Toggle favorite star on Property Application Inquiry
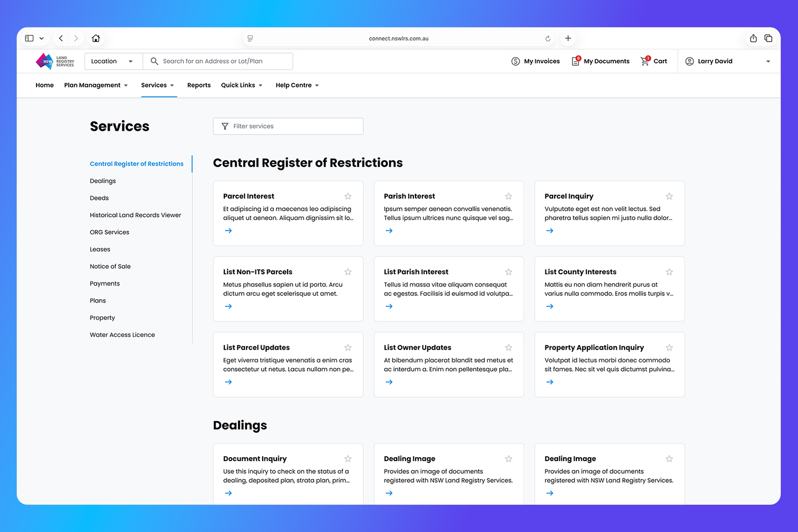 tap(669, 347)
